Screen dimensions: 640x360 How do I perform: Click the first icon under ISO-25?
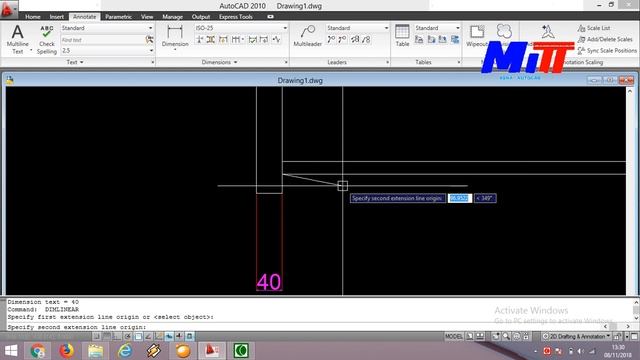point(200,40)
